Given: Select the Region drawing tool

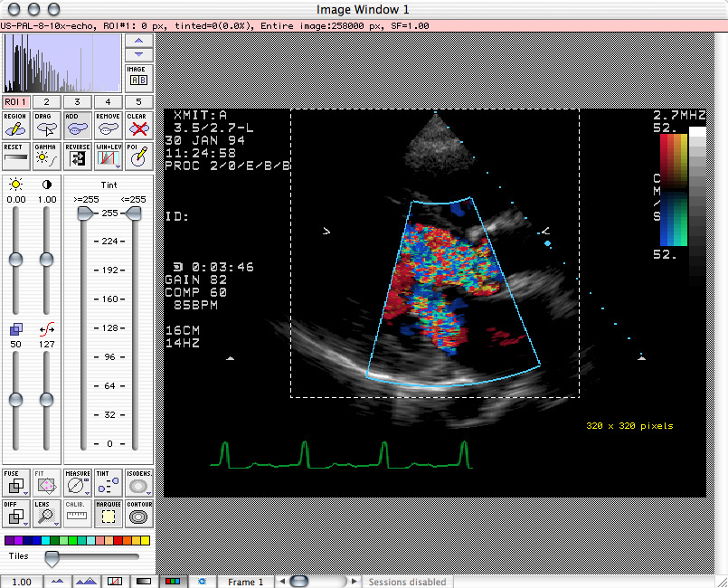Looking at the screenshot, I should pos(15,126).
